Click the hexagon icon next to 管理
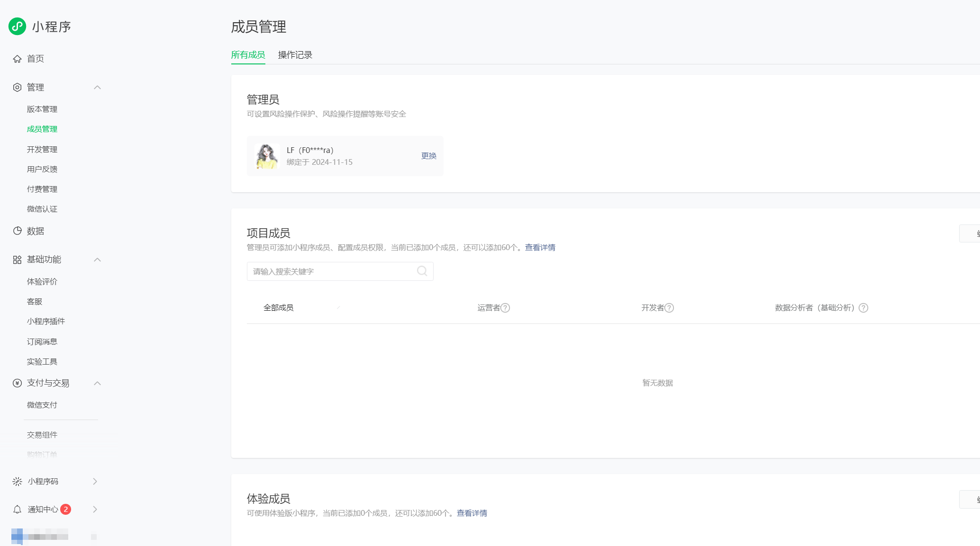The height and width of the screenshot is (546, 980). [x=18, y=87]
